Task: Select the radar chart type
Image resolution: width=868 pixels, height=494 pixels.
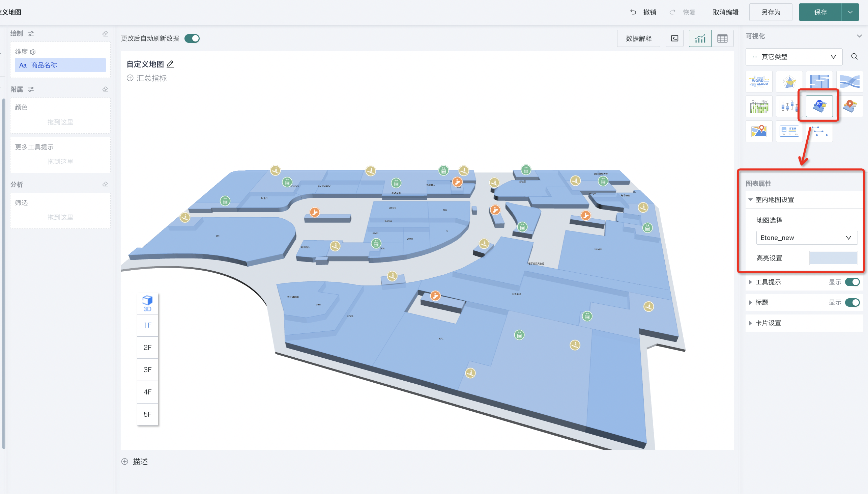Action: (789, 82)
